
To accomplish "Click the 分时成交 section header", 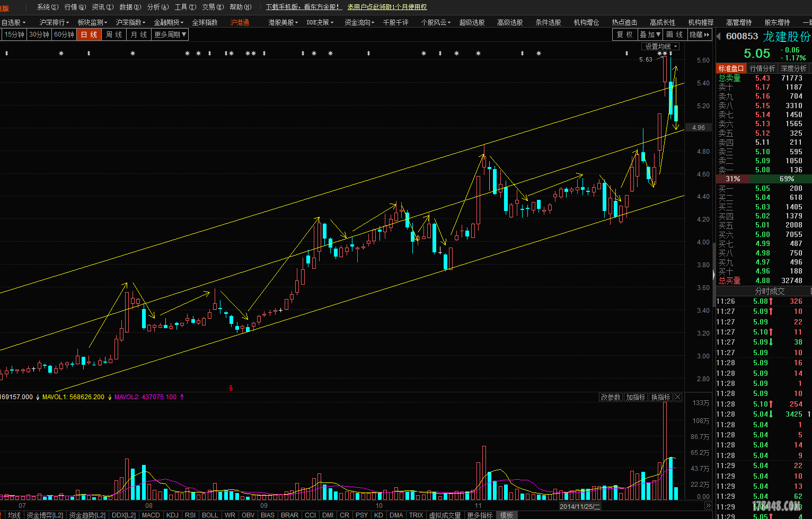I will point(770,291).
